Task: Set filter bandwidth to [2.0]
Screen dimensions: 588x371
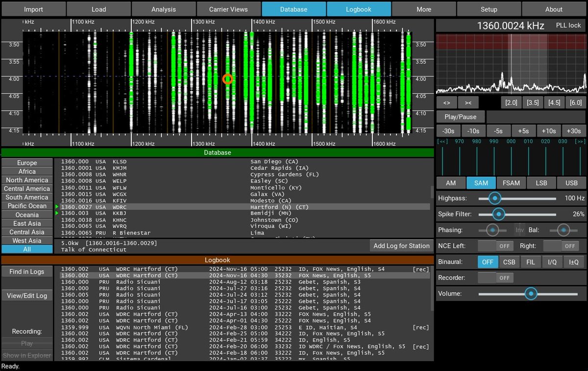Action: (511, 103)
